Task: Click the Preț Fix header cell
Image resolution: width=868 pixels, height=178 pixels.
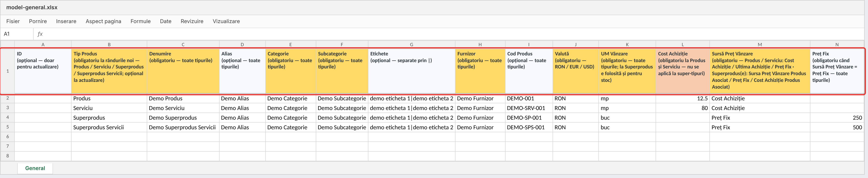Action: (837, 71)
